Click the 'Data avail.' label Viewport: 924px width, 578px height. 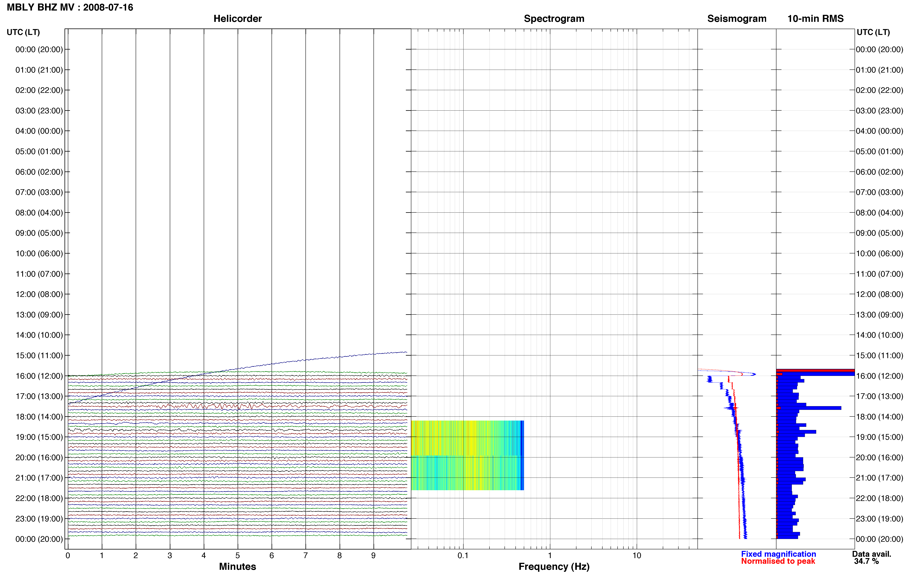coord(871,554)
